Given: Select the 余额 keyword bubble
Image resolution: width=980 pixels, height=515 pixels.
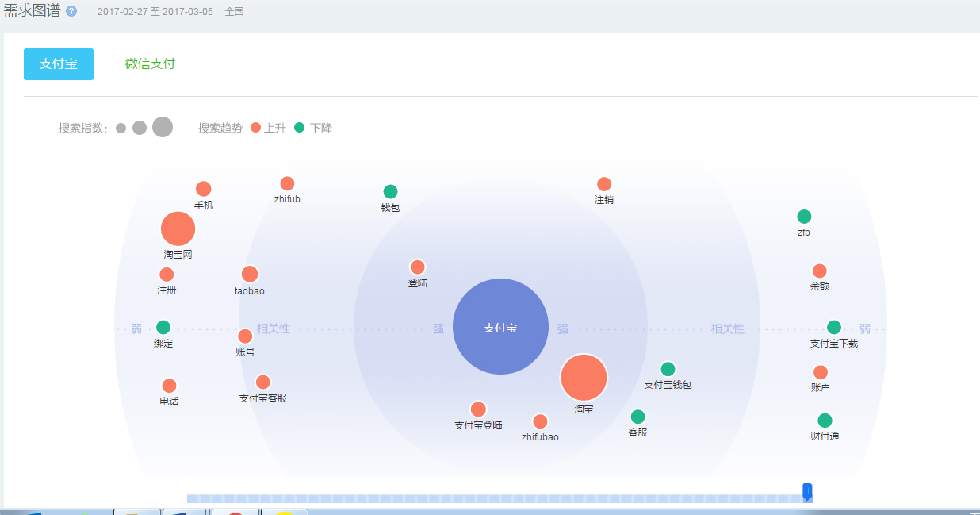Looking at the screenshot, I should point(820,271).
